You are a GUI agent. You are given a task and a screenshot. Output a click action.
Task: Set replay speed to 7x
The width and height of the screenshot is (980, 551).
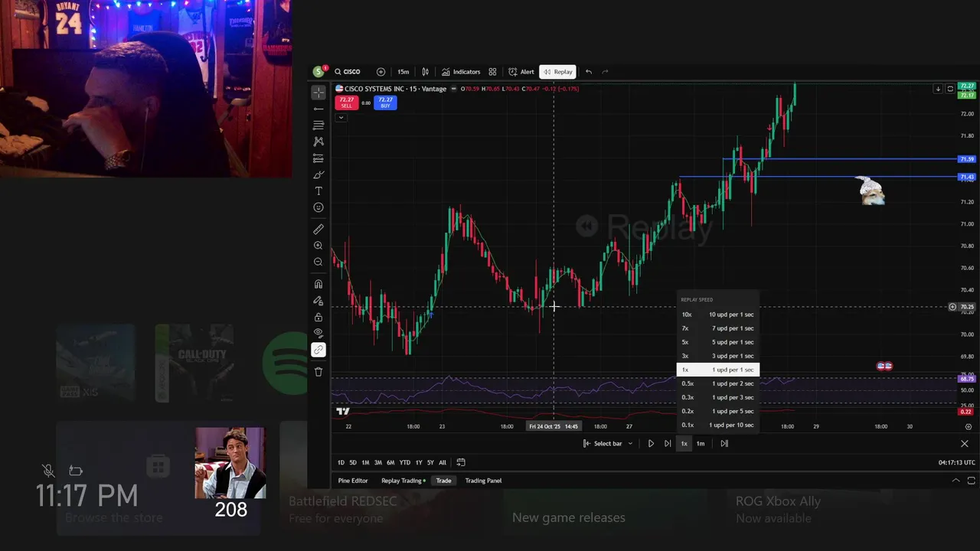[717, 328]
